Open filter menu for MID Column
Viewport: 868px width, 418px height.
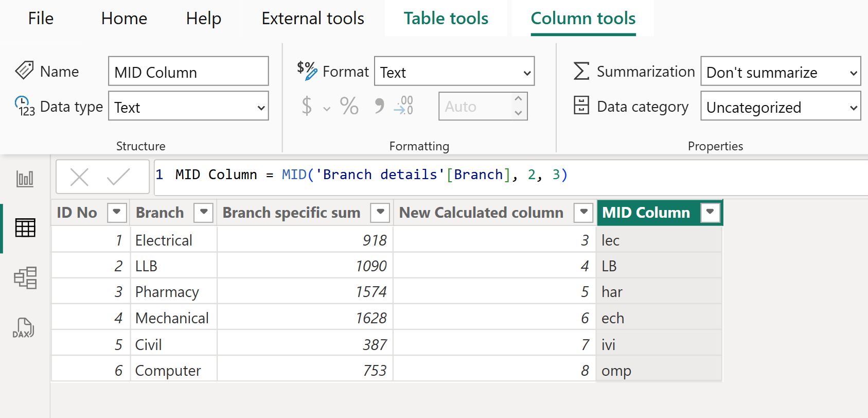point(710,212)
